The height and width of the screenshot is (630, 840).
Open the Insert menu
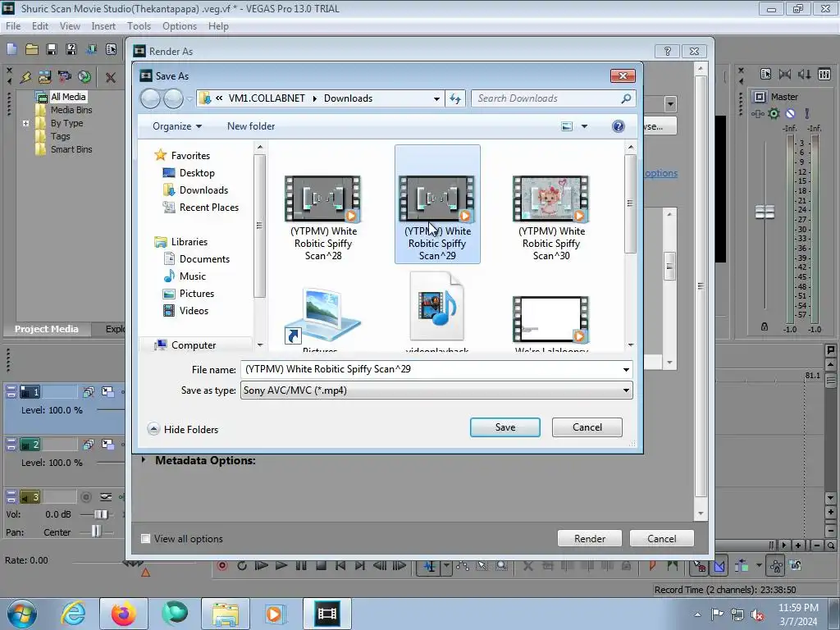103,26
